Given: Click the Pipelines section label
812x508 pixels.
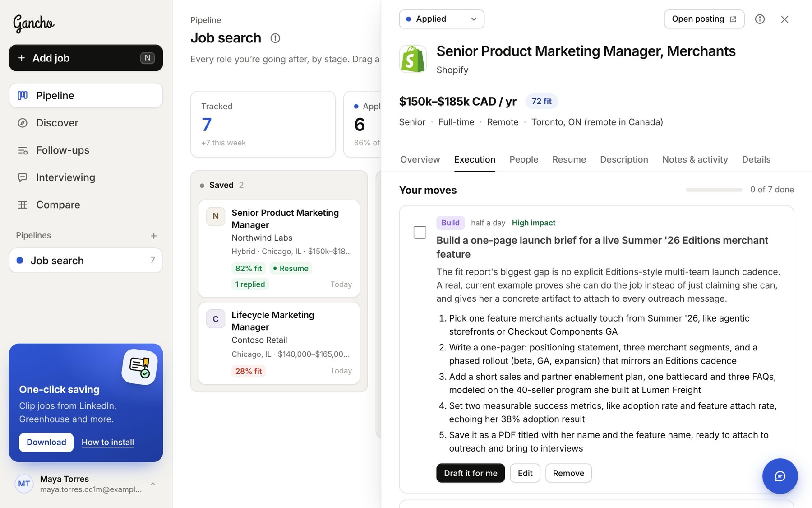Looking at the screenshot, I should click(33, 235).
